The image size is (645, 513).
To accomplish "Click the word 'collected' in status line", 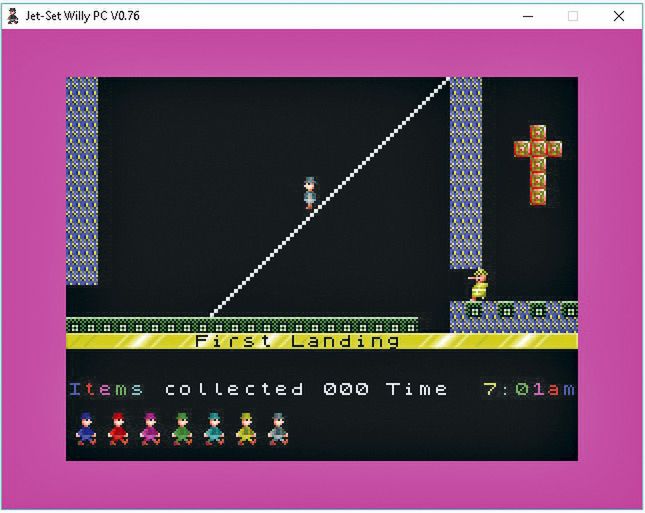I will 234,389.
